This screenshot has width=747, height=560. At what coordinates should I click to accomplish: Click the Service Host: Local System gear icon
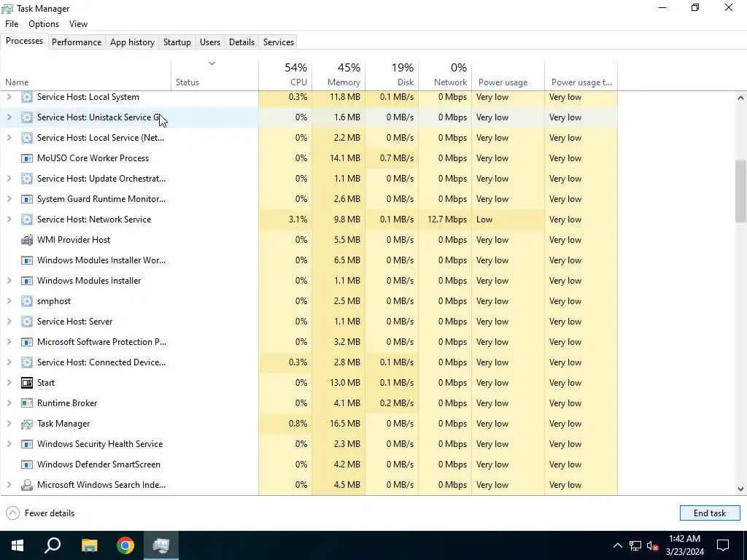(x=27, y=97)
